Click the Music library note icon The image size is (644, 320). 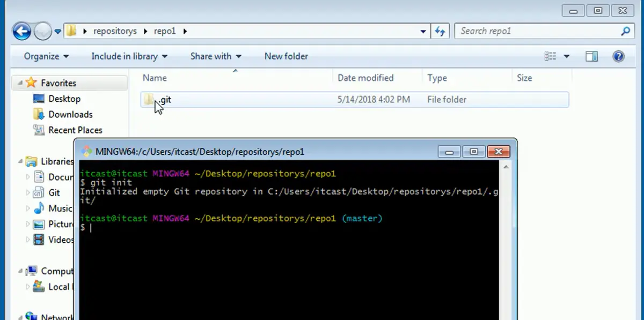point(39,208)
